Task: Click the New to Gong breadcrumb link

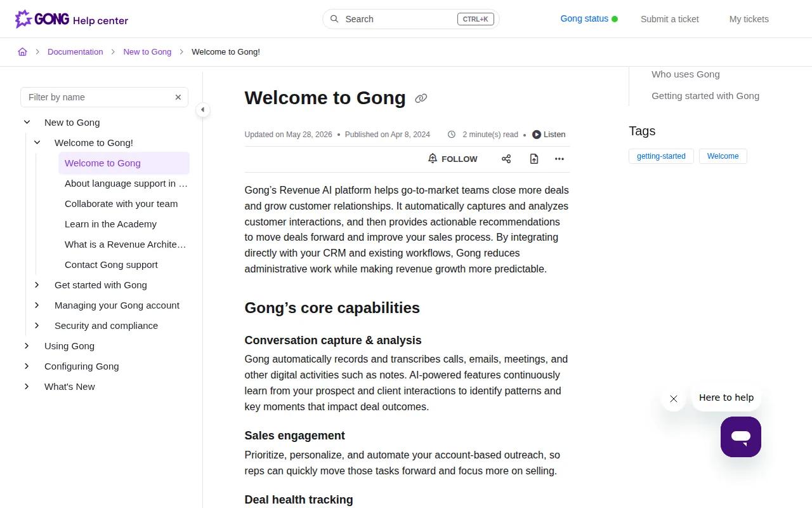Action: click(147, 52)
